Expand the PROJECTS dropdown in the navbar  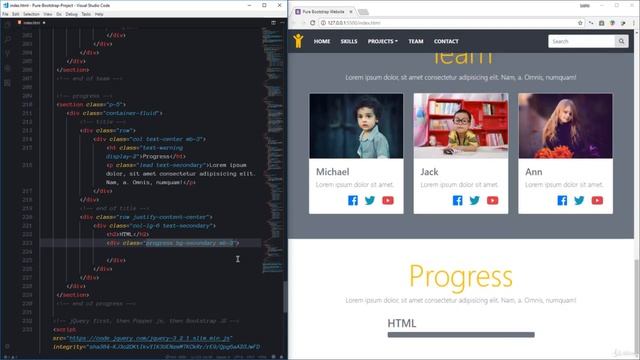(382, 41)
